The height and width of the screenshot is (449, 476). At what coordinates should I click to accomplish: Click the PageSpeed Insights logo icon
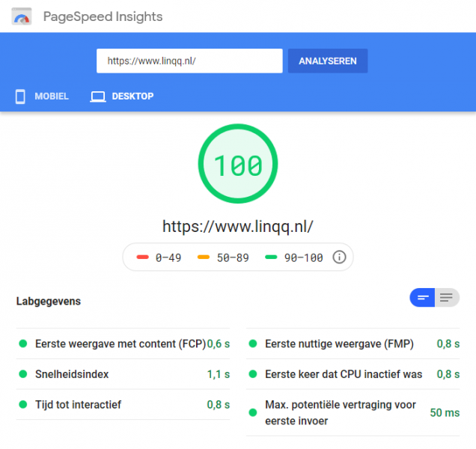point(22,16)
